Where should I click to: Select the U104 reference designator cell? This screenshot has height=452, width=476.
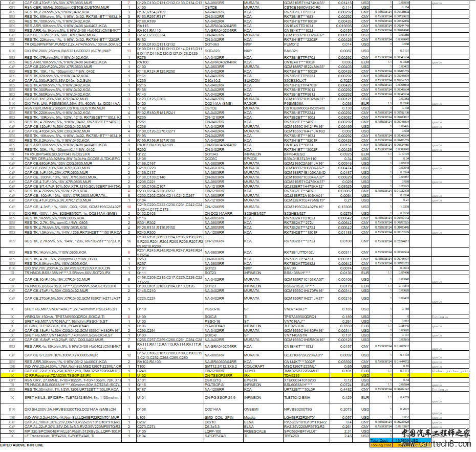coord(170,436)
